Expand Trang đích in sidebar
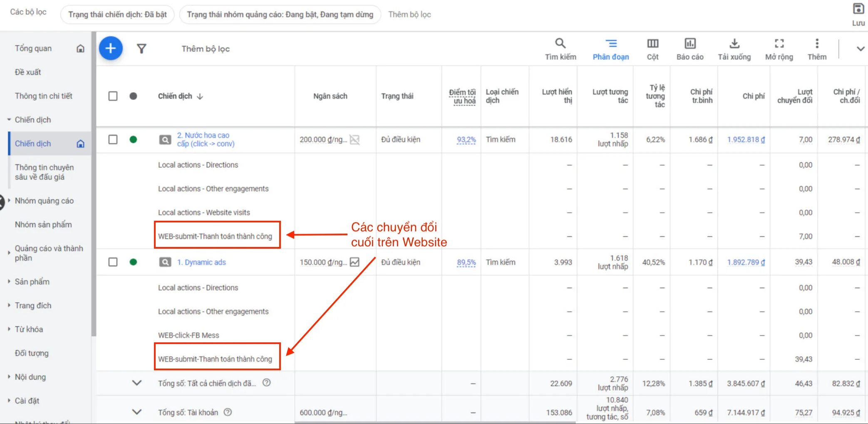The height and width of the screenshot is (424, 868). (x=9, y=305)
